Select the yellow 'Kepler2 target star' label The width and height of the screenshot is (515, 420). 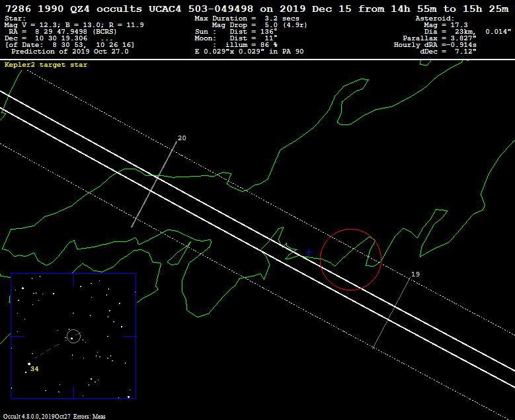pos(46,65)
